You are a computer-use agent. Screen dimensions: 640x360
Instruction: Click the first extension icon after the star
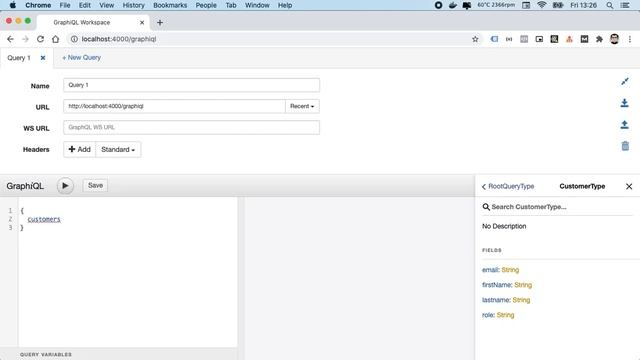(494, 39)
